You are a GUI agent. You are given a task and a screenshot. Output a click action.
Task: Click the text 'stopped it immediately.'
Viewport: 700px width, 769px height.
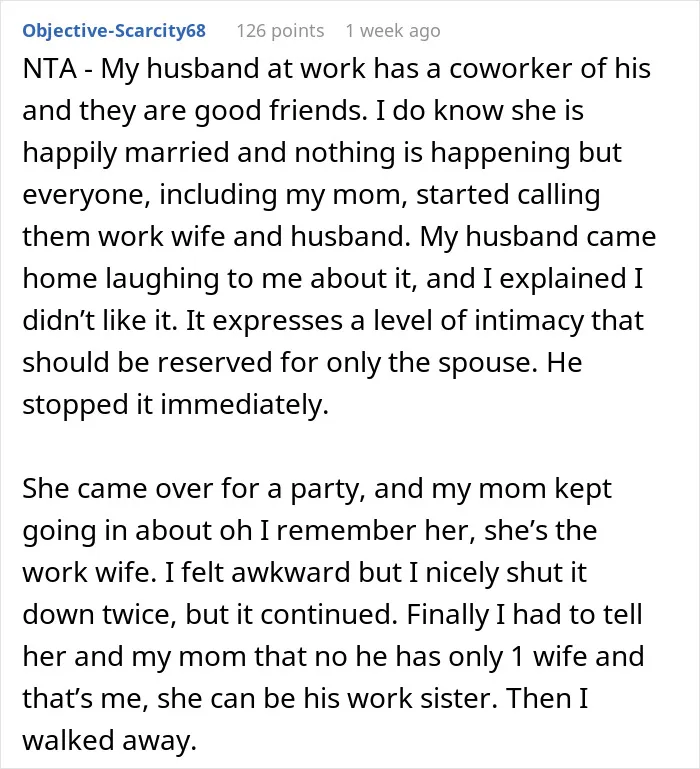coord(175,405)
